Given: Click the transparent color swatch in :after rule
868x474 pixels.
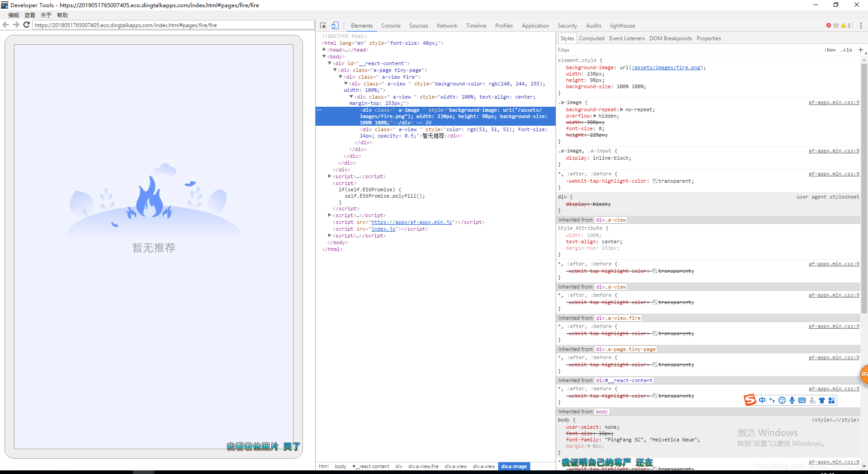Looking at the screenshot, I should click(x=655, y=181).
